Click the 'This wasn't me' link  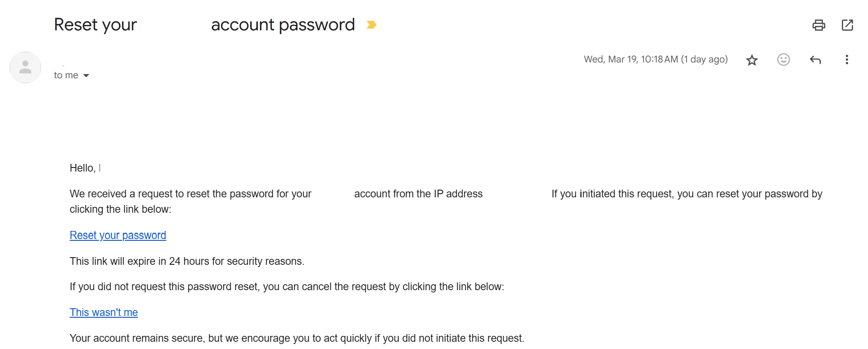click(104, 312)
